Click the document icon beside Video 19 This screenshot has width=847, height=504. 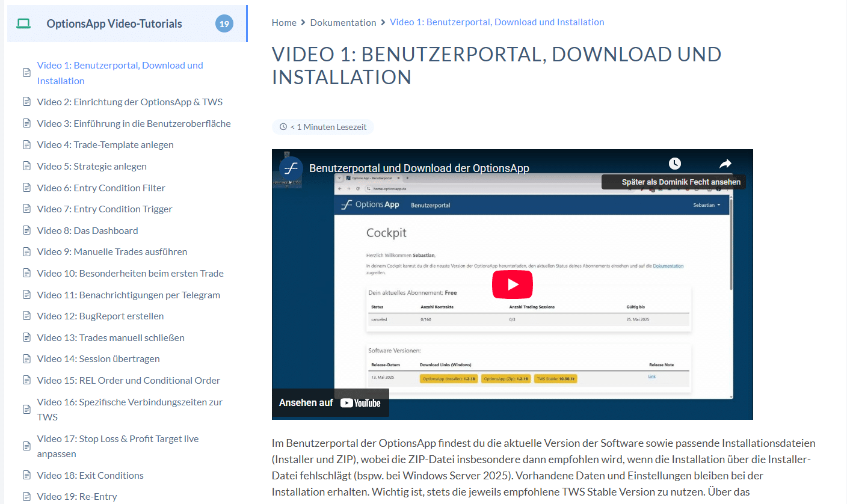tap(26, 496)
